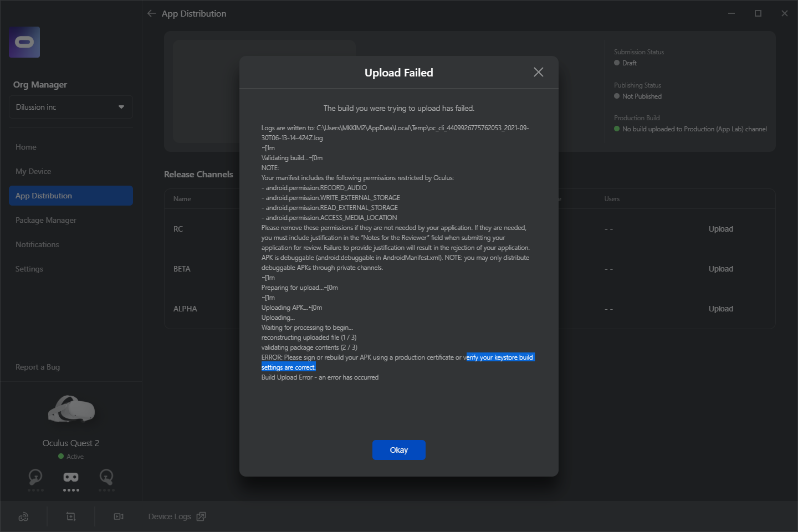
Task: Click the ALPHA release channel name
Action: click(185, 309)
